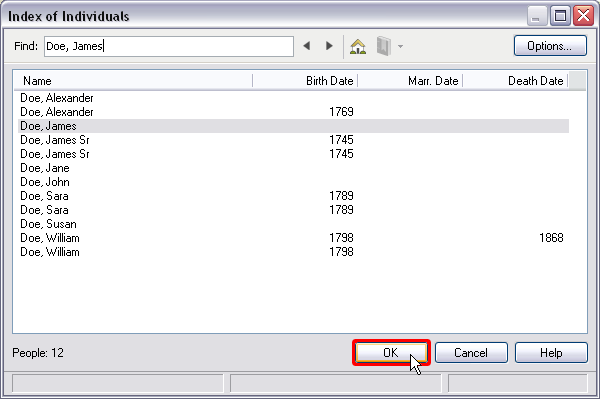
Task: Close the Index of Individuals window
Action: (583, 16)
